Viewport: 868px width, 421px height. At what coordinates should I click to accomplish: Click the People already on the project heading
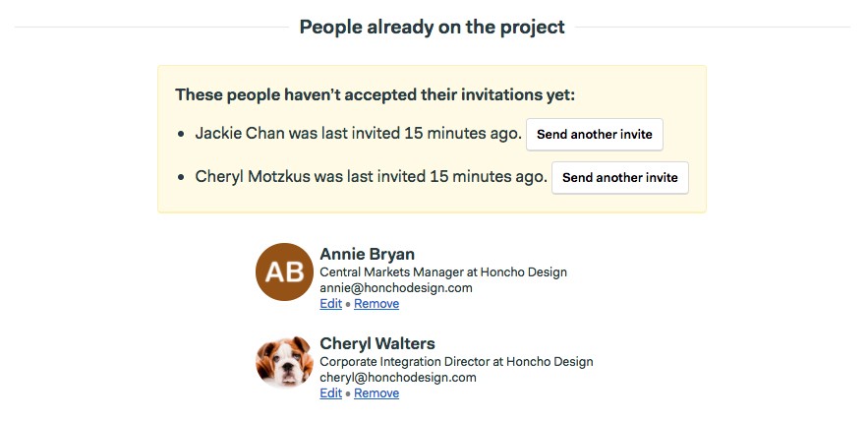(432, 27)
